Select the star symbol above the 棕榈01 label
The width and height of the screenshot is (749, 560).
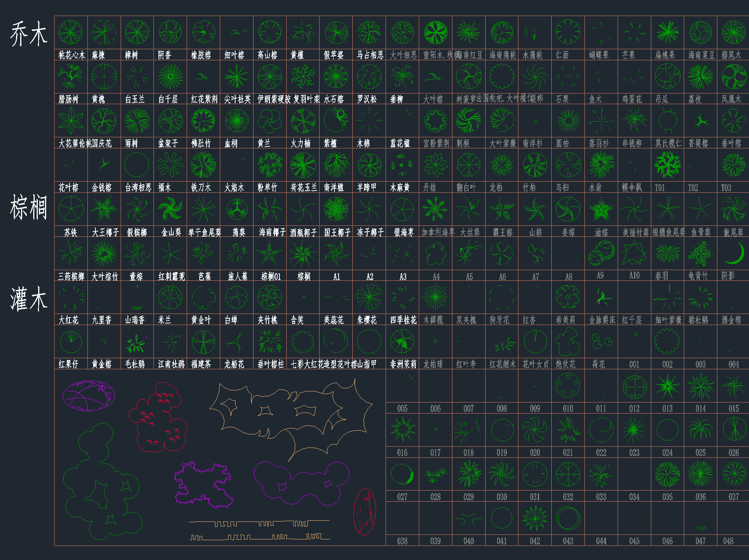(x=270, y=254)
